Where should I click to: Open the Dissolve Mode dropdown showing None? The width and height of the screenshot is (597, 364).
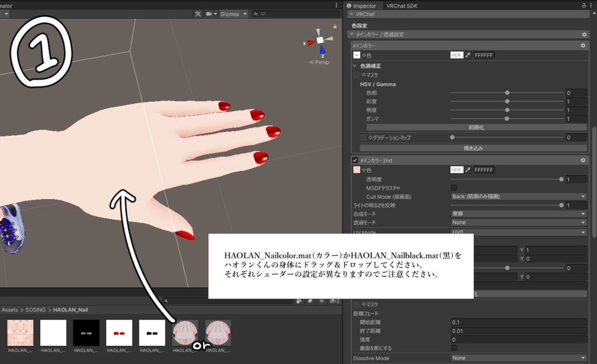(519, 358)
